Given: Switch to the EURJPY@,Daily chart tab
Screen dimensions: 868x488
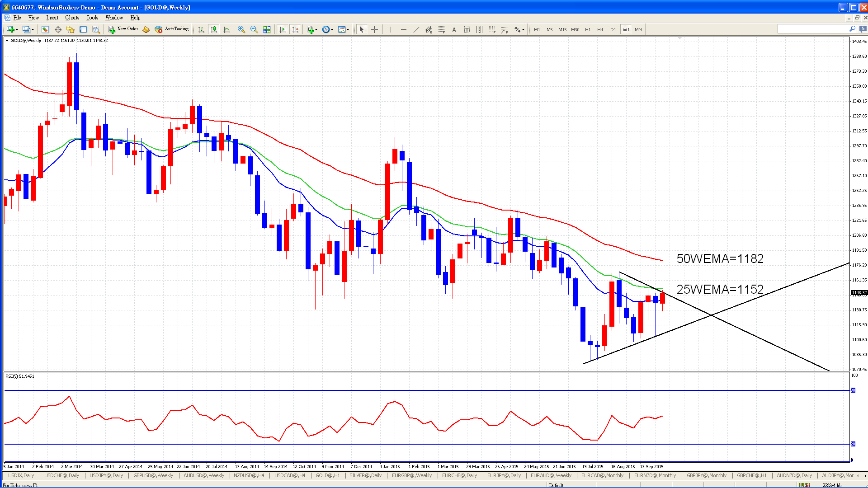Looking at the screenshot, I should pos(504,475).
